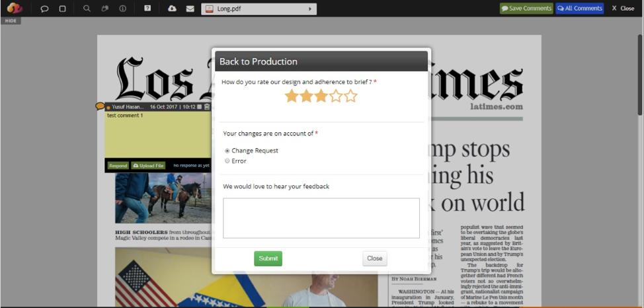Image resolution: width=644 pixels, height=308 pixels.
Task: Click the orange comment marker bubble
Action: (100, 106)
